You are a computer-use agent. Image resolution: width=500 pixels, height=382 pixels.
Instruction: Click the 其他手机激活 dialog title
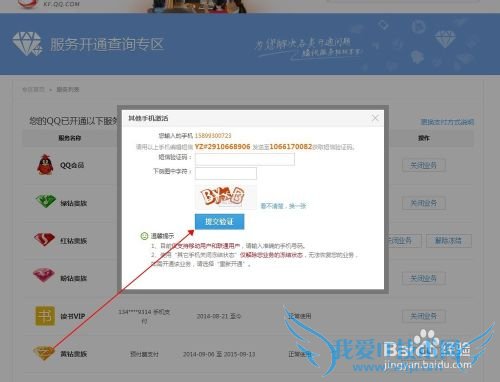[148, 118]
